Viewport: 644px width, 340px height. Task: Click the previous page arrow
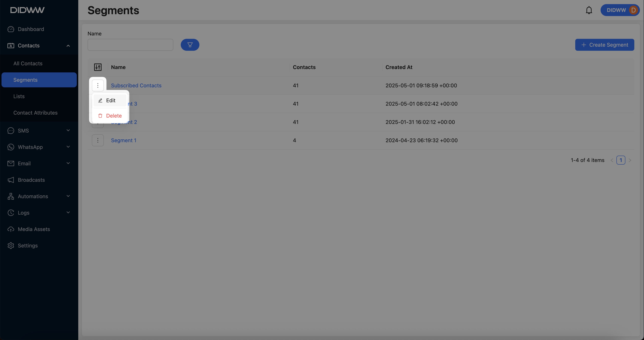[612, 160]
